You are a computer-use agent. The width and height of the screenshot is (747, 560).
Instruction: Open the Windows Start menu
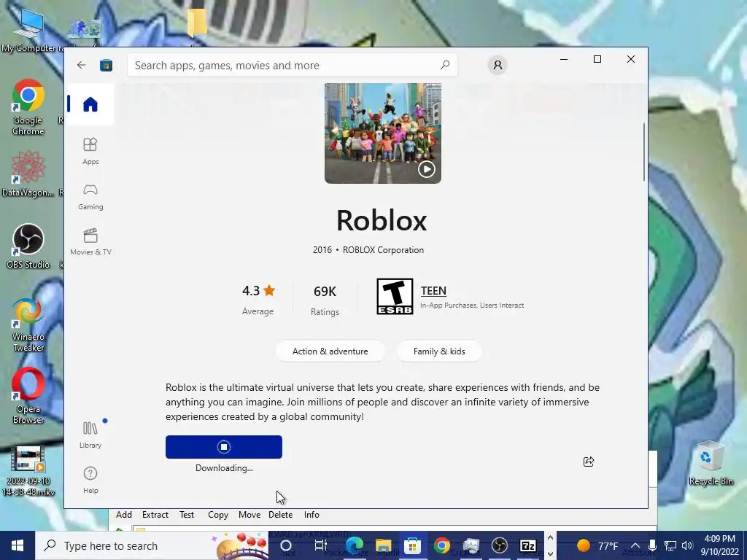tap(18, 545)
